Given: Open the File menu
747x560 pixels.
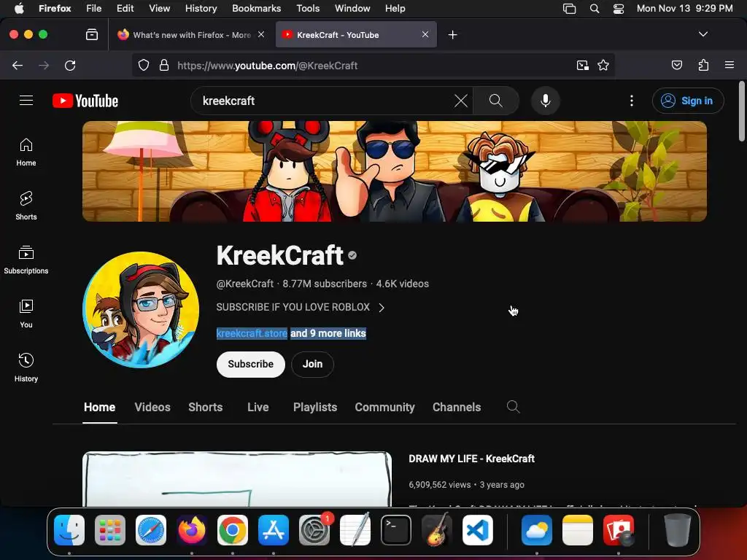Looking at the screenshot, I should point(94,8).
